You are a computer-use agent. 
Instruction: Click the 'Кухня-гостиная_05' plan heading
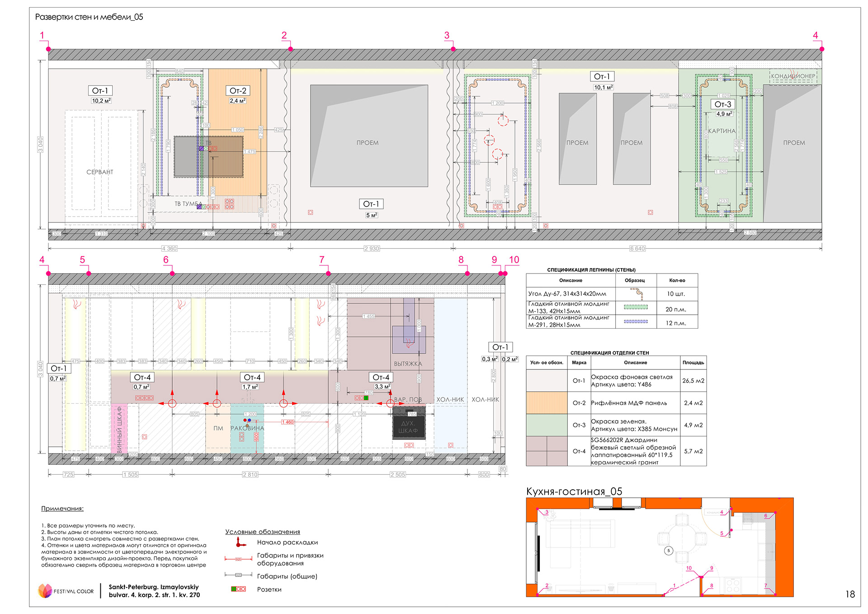(x=574, y=491)
